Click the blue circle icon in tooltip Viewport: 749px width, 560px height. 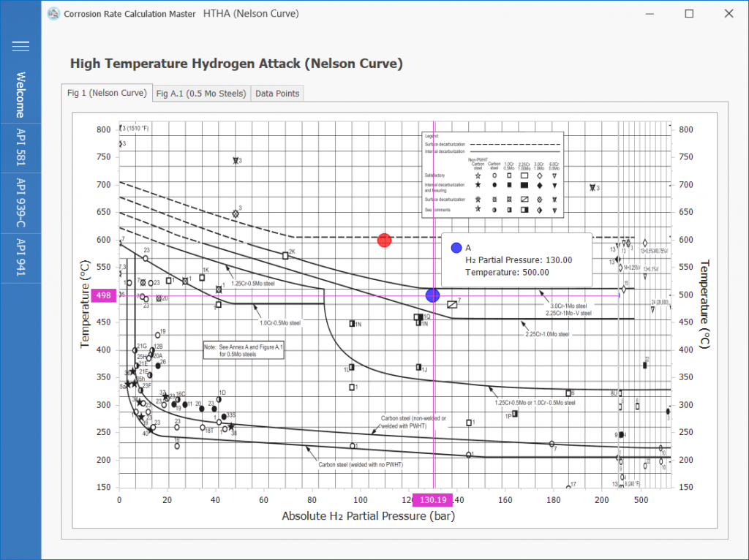coord(456,248)
